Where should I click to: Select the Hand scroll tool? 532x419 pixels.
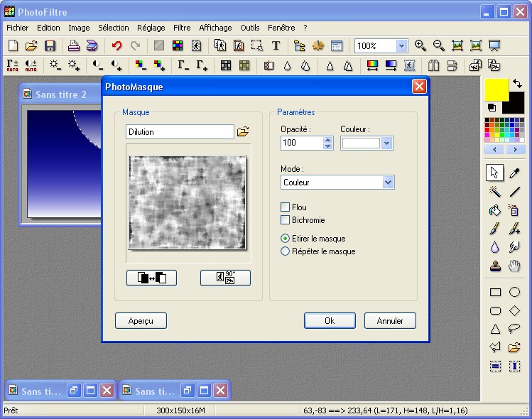(514, 266)
